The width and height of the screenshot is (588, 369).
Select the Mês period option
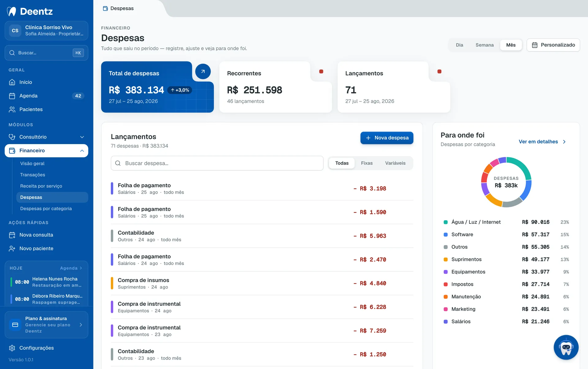[511, 45]
